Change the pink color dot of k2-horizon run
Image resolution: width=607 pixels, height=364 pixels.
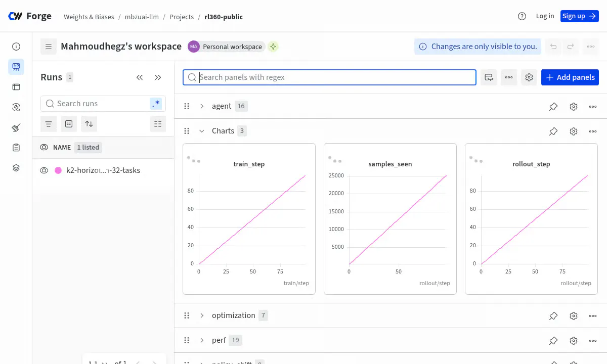click(58, 170)
